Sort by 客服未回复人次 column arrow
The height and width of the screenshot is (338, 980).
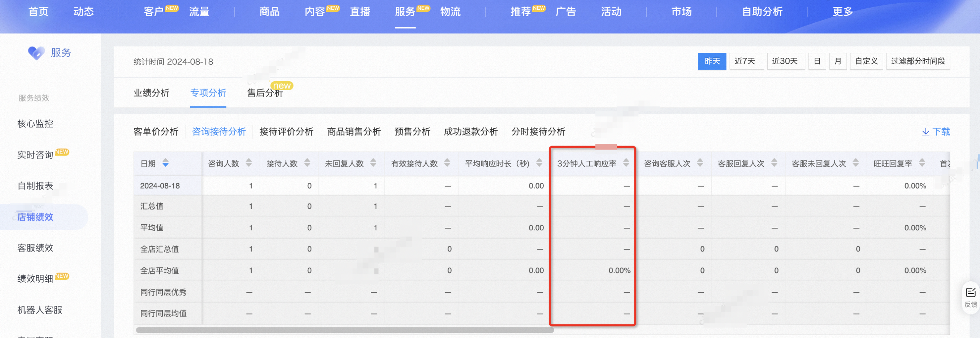coord(855,163)
